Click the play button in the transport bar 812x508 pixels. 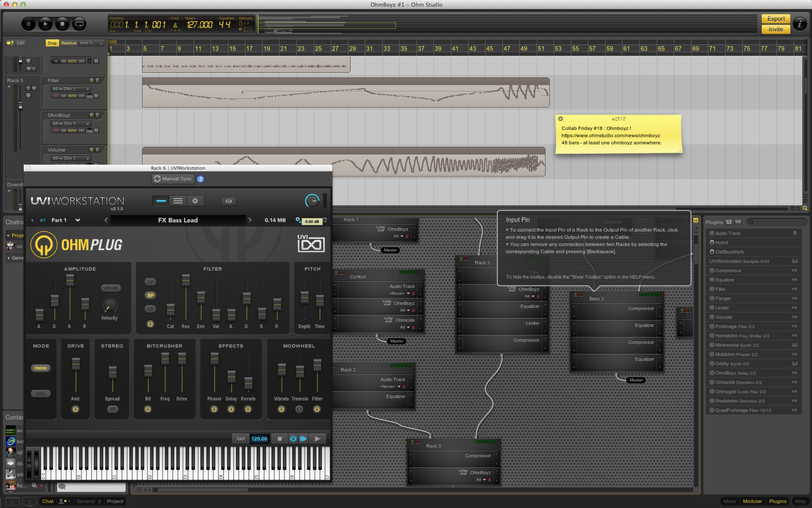coord(45,24)
